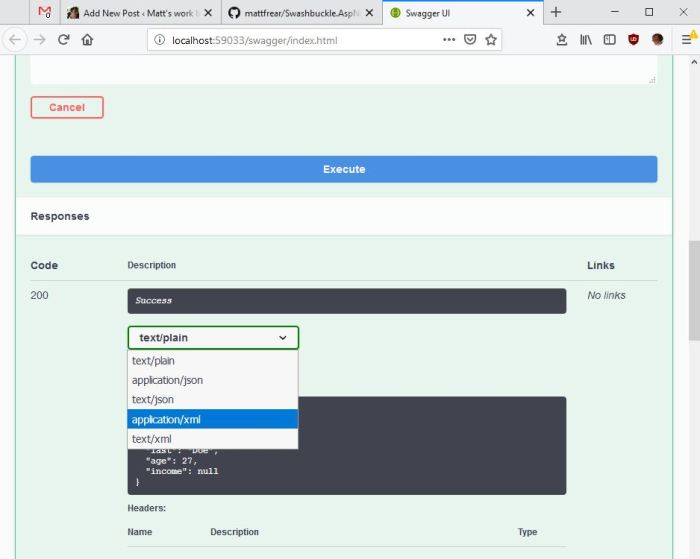Click the localhost URL address bar
This screenshot has width=700, height=559.
coord(300,40)
